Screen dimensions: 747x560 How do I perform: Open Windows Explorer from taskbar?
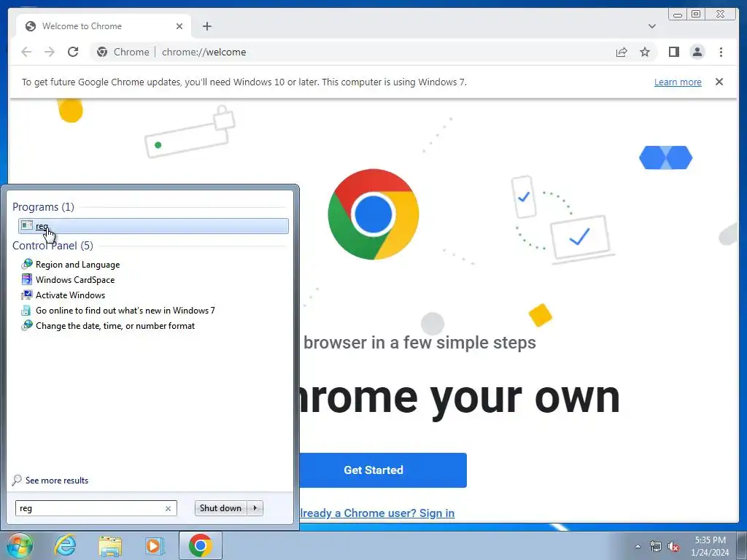tap(110, 545)
